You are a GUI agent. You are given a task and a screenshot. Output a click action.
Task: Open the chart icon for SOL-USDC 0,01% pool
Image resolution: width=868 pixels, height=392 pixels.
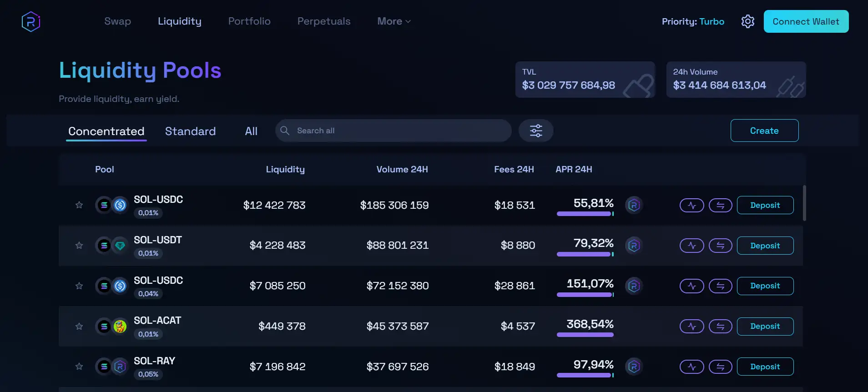click(x=691, y=206)
